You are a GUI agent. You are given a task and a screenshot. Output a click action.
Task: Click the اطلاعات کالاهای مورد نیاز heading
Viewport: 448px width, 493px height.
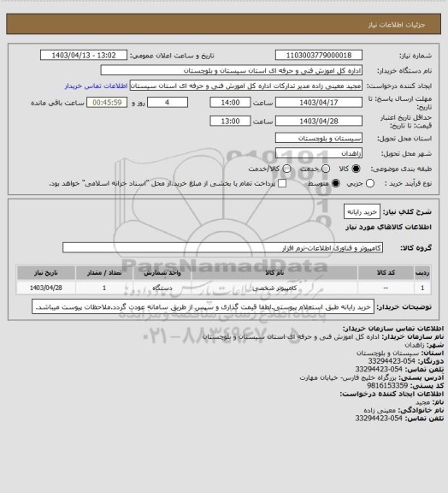coord(388,227)
